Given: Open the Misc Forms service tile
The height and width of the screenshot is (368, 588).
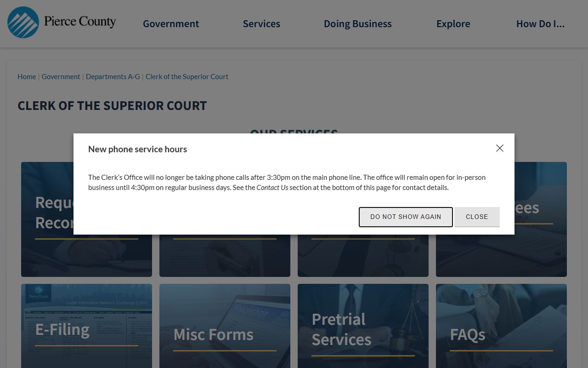Looking at the screenshot, I should click(x=225, y=326).
